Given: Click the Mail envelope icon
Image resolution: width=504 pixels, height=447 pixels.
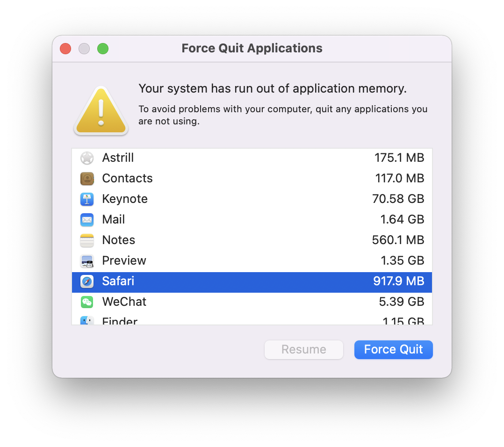Looking at the screenshot, I should pos(87,220).
